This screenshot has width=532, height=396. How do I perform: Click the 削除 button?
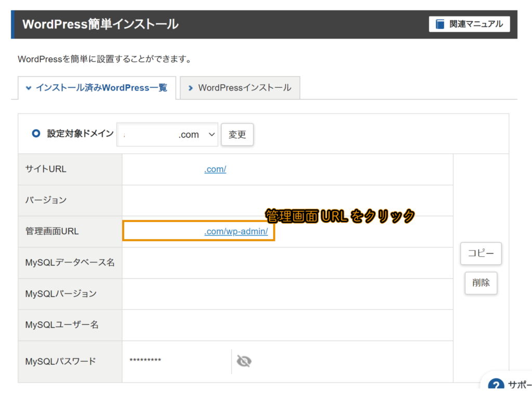pos(481,283)
